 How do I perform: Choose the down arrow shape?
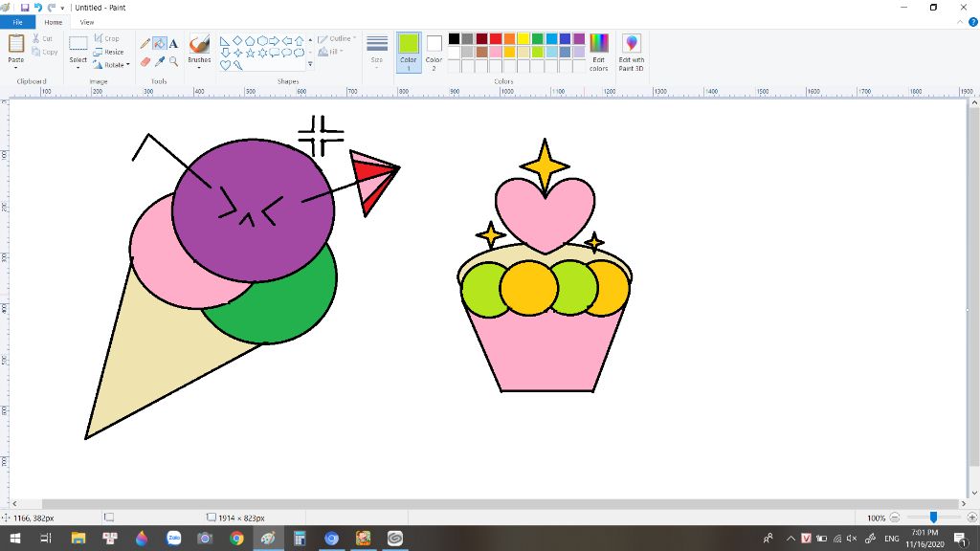tap(225, 53)
